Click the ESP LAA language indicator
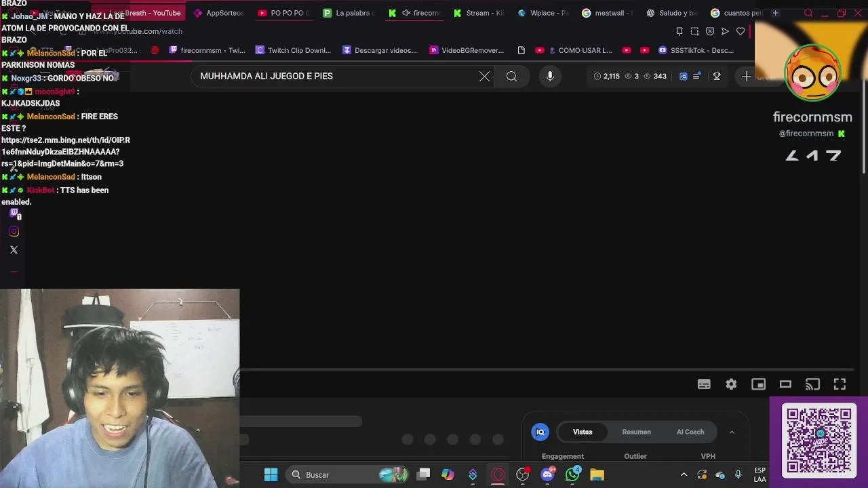This screenshot has height=488, width=868. click(759, 474)
